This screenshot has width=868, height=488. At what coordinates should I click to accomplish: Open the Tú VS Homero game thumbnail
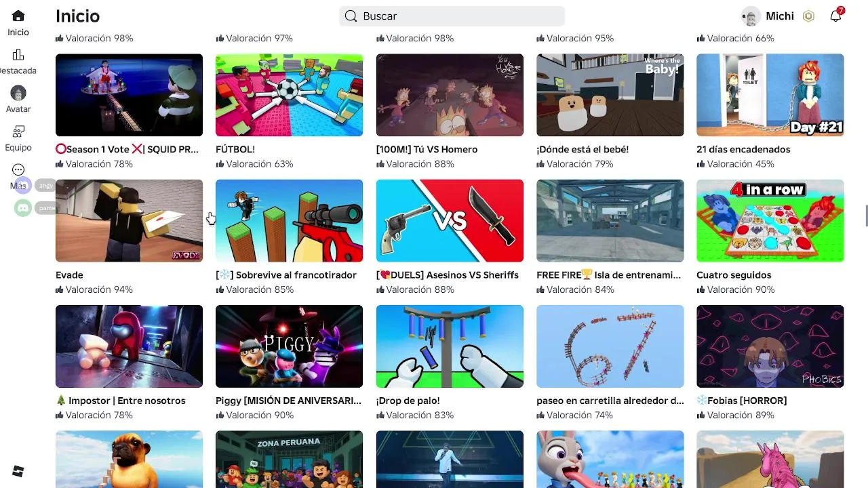[450, 95]
